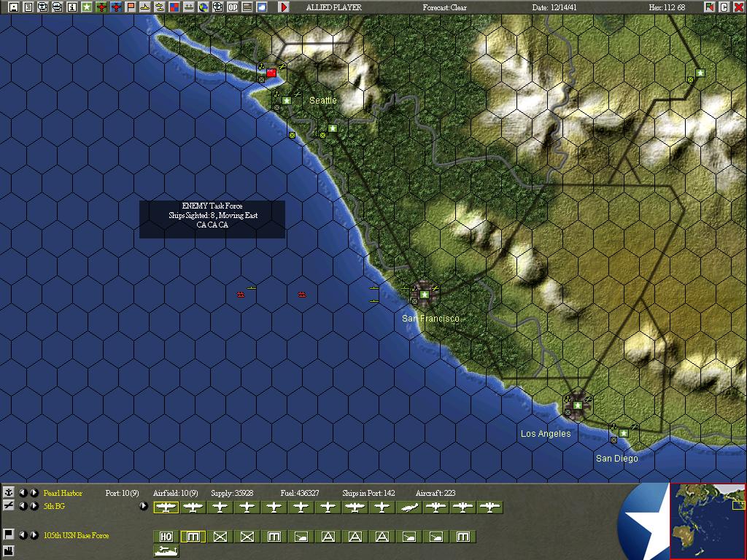Click the single yellow ship toolbar icon
The height and width of the screenshot is (560, 747).
click(145, 7)
